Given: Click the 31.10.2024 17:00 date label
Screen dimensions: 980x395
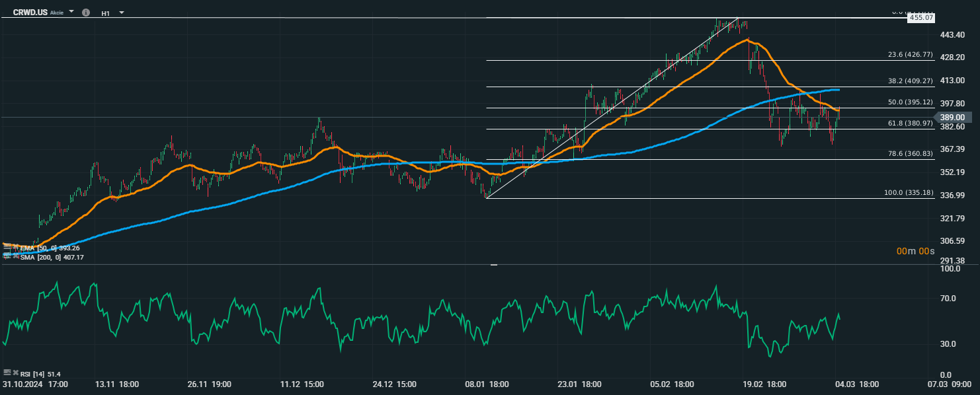Looking at the screenshot, I should (34, 384).
